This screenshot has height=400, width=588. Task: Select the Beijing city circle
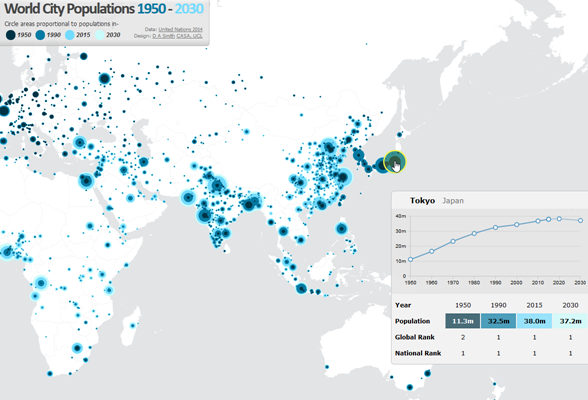click(329, 147)
